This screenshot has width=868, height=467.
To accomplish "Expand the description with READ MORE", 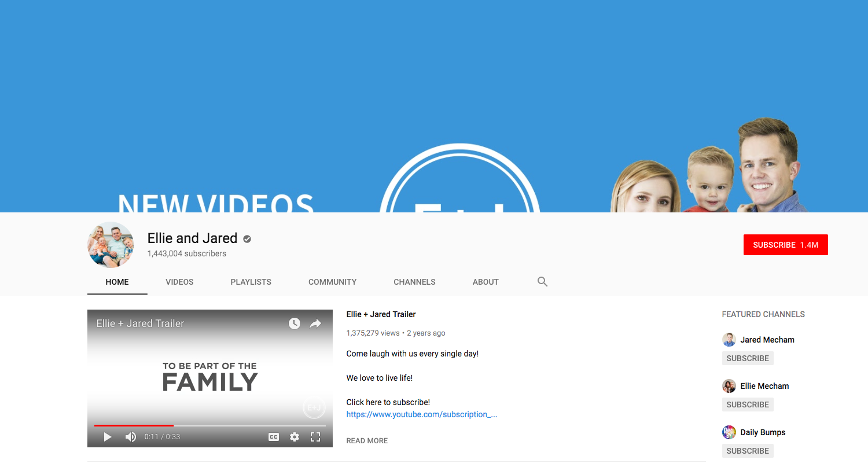I will click(x=366, y=440).
